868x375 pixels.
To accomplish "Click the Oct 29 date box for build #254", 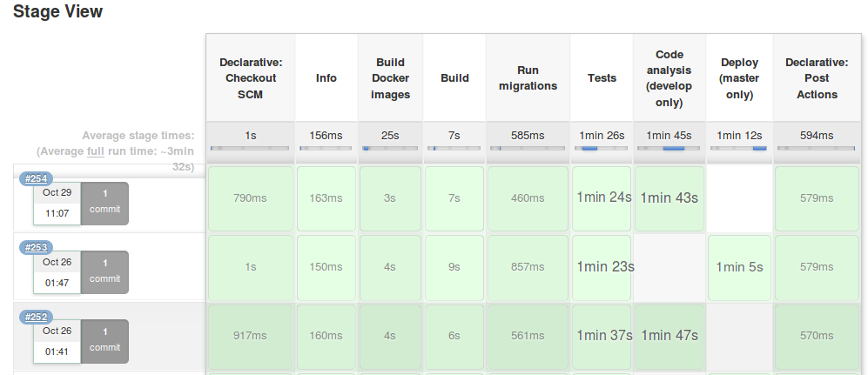I will point(57,192).
